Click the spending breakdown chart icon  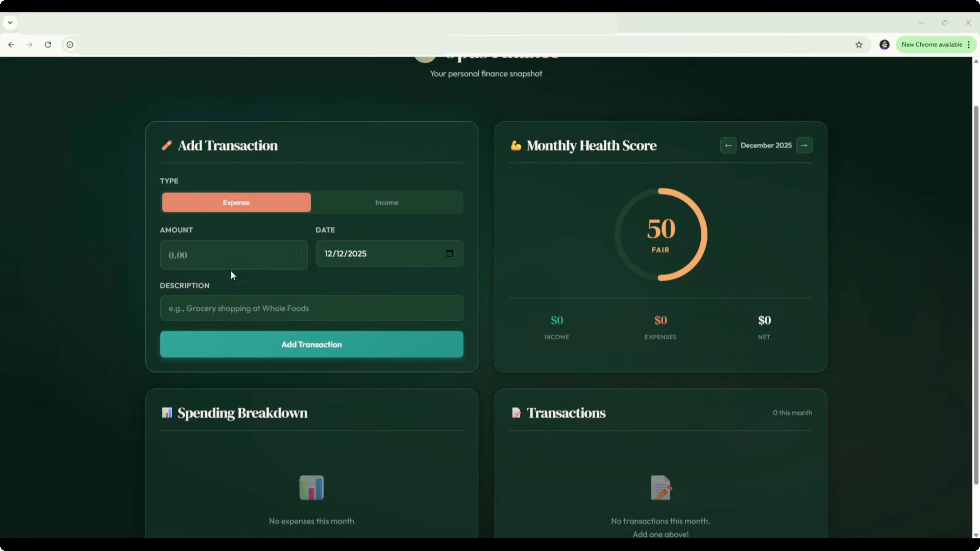tap(311, 487)
